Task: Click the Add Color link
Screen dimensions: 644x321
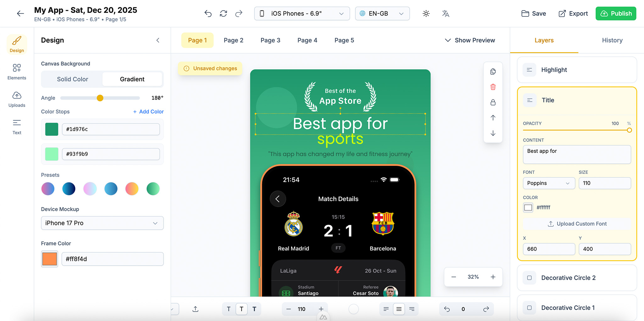Action: click(x=148, y=112)
